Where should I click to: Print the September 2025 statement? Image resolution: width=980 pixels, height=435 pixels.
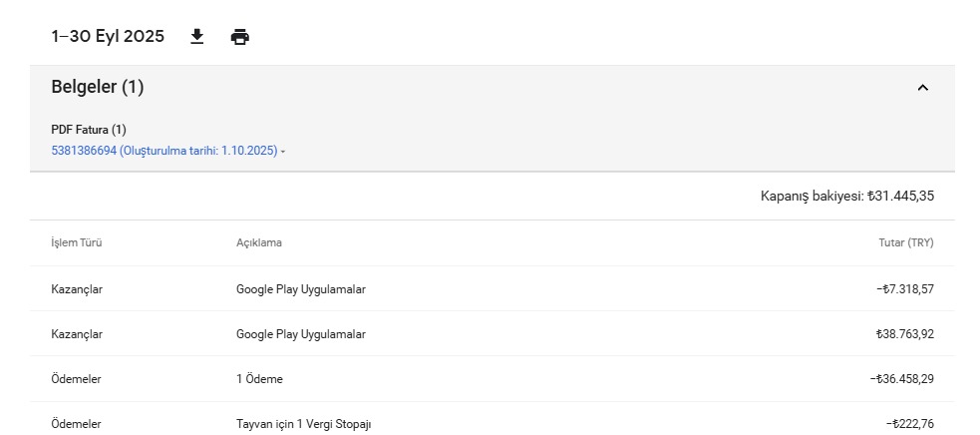(x=240, y=37)
